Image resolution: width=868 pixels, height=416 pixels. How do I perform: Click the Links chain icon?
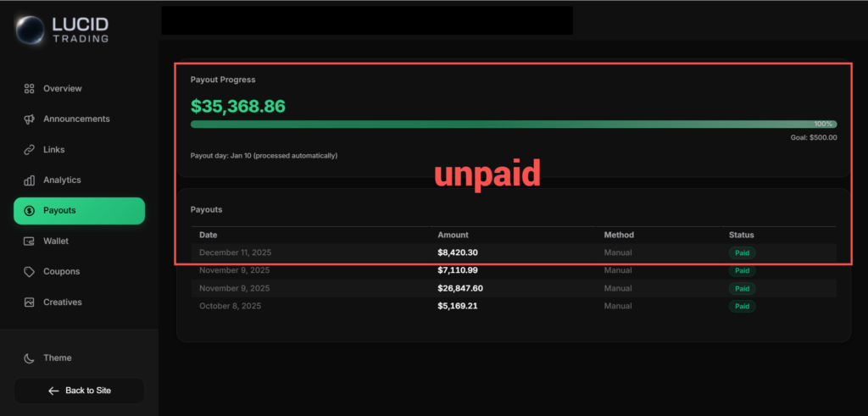[29, 150]
